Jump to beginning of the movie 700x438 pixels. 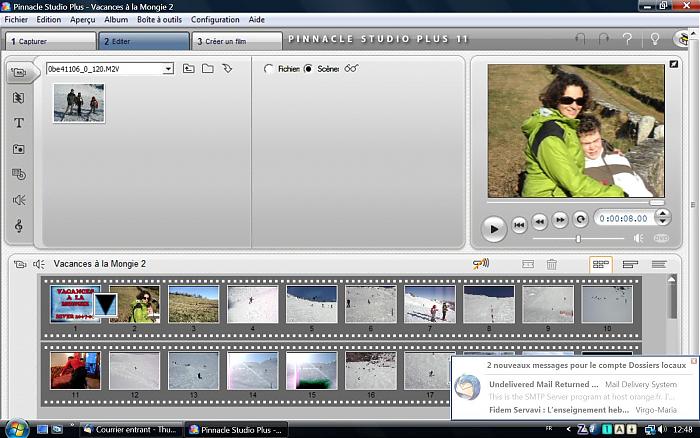[519, 225]
